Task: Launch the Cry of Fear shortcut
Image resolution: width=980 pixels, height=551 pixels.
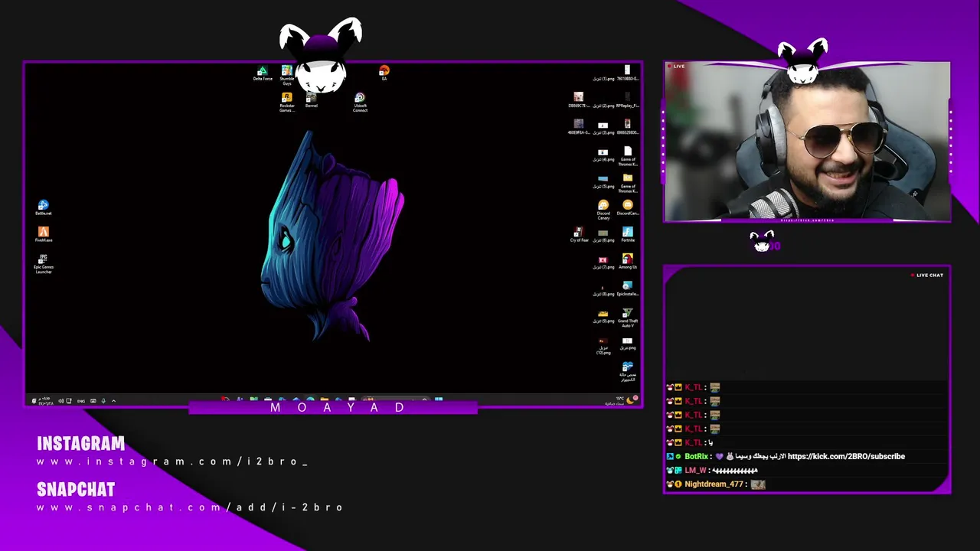Action: pos(579,234)
